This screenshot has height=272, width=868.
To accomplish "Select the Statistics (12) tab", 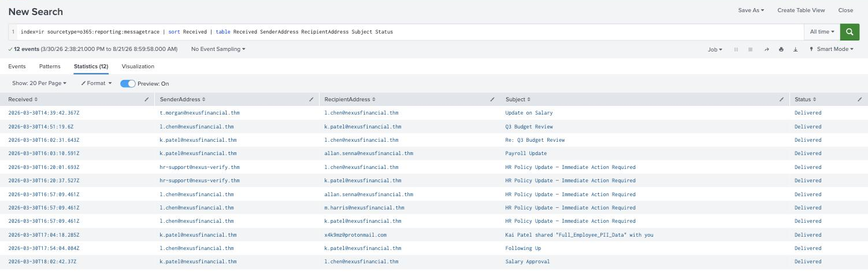I will tap(91, 67).
